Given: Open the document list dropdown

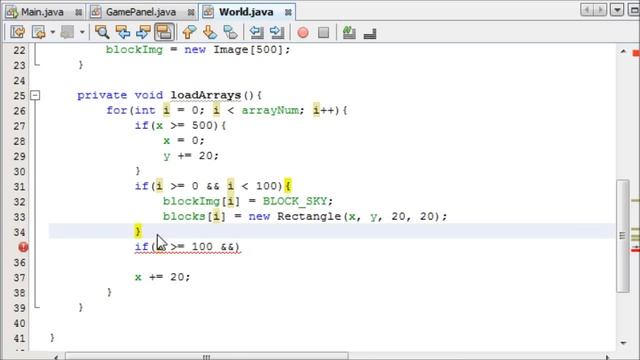Looking at the screenshot, I should pyautogui.click(x=617, y=10).
